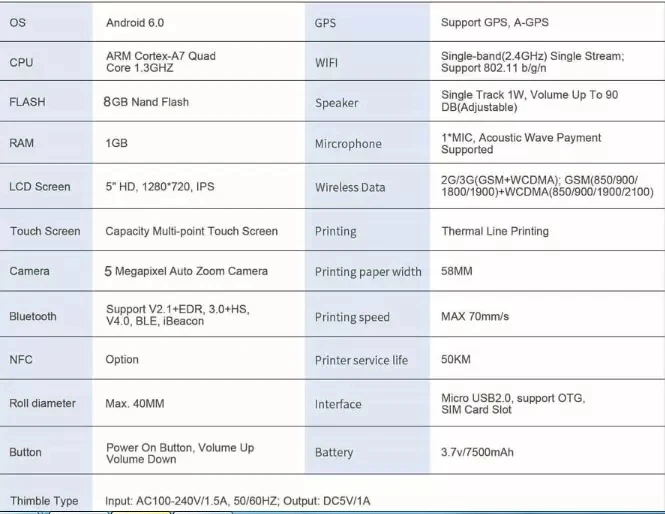Select the MAX 70mm/s printing speed
665x514 pixels.
click(x=474, y=317)
